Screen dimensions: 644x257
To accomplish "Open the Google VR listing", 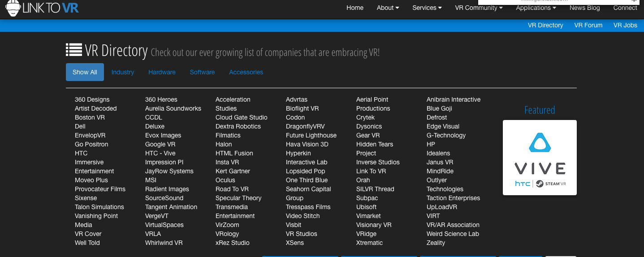I will [x=160, y=144].
